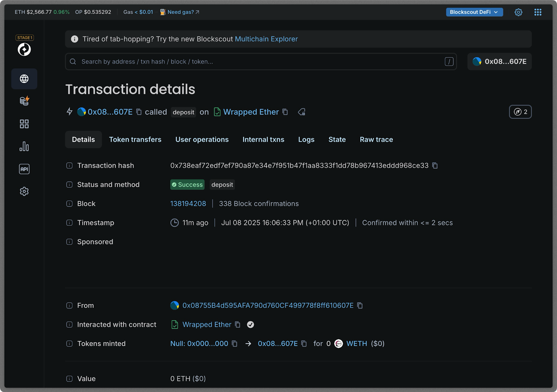Open the gear icon in the sidebar
Screen dimensions: 557x392
24,191
